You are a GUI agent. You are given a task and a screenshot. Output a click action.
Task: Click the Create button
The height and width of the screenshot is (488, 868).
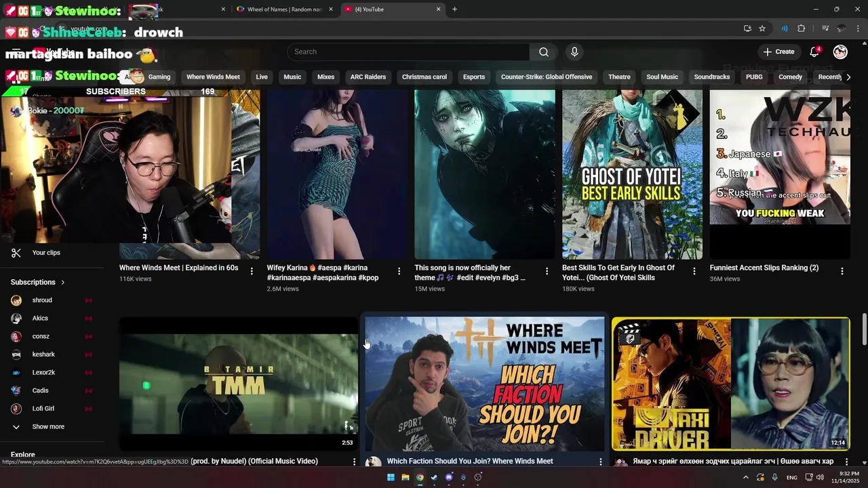point(778,52)
